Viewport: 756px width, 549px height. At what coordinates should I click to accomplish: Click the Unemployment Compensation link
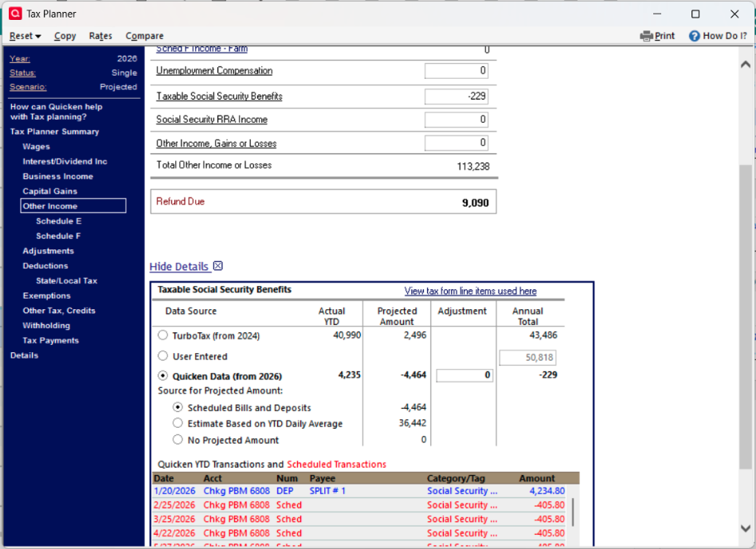pyautogui.click(x=214, y=71)
